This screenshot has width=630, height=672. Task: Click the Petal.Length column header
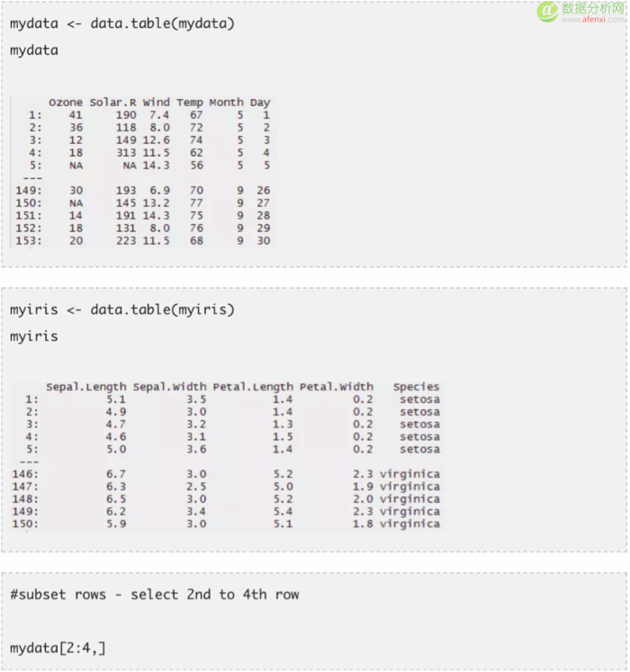pos(253,387)
